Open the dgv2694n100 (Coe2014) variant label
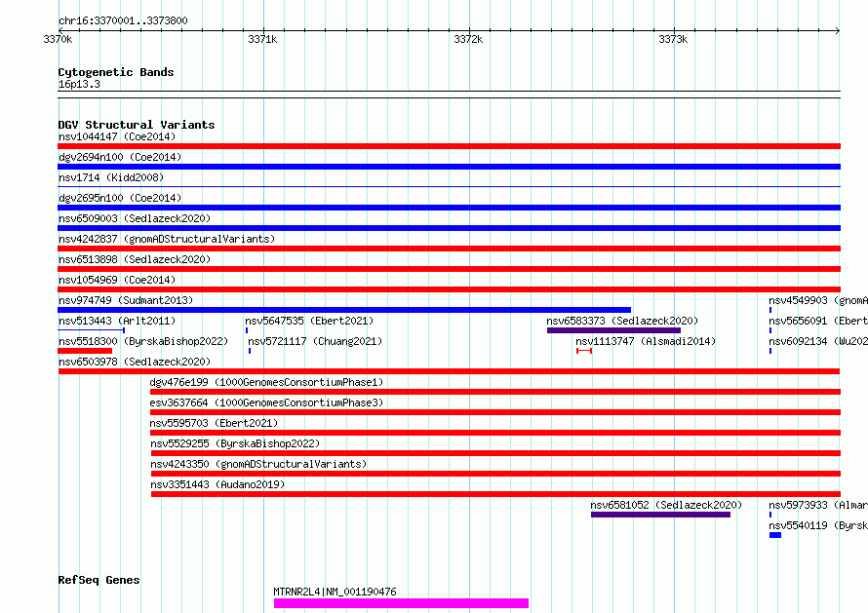The width and height of the screenshot is (868, 613). pos(120,157)
